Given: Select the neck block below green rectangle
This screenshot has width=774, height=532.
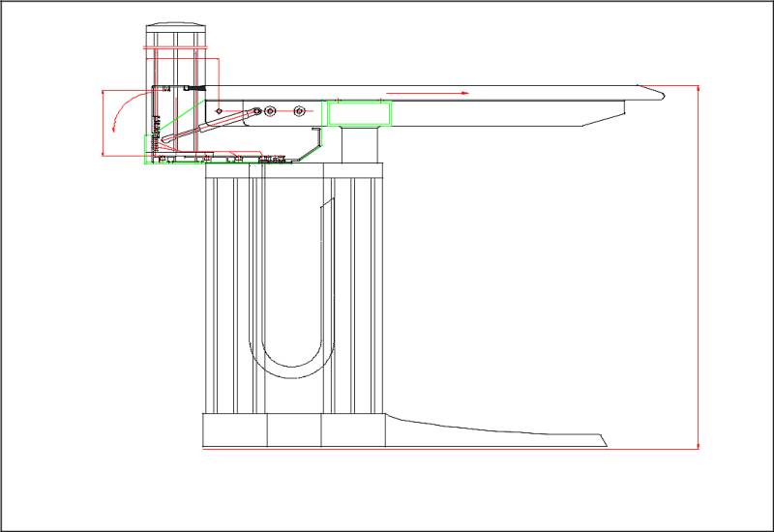Looking at the screenshot, I should (x=359, y=143).
